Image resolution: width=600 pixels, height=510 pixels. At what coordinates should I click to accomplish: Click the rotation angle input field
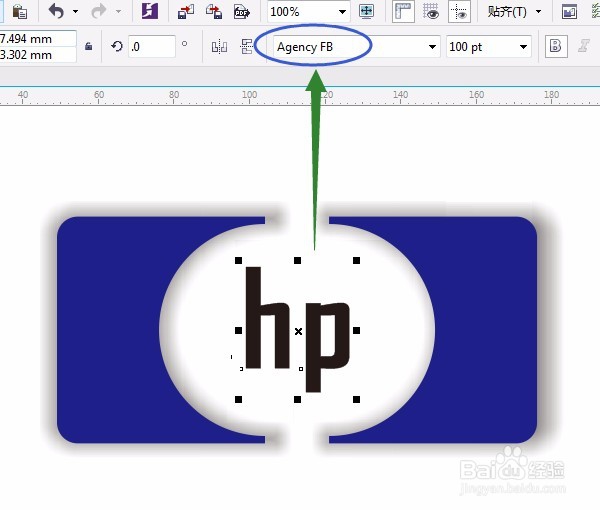tap(152, 47)
